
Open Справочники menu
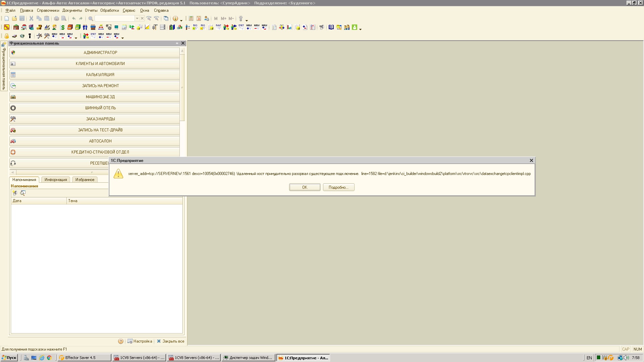48,10
